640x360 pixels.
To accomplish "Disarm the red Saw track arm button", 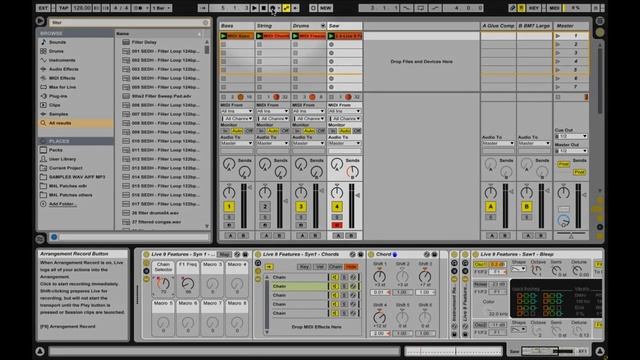I will [x=337, y=225].
